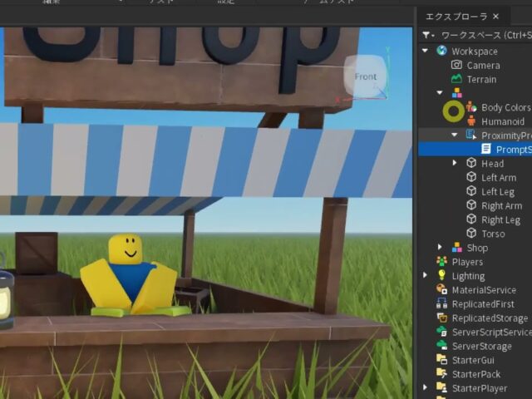The width and height of the screenshot is (532, 399).
Task: Click the Camera icon in Explorer
Action: (x=456, y=65)
